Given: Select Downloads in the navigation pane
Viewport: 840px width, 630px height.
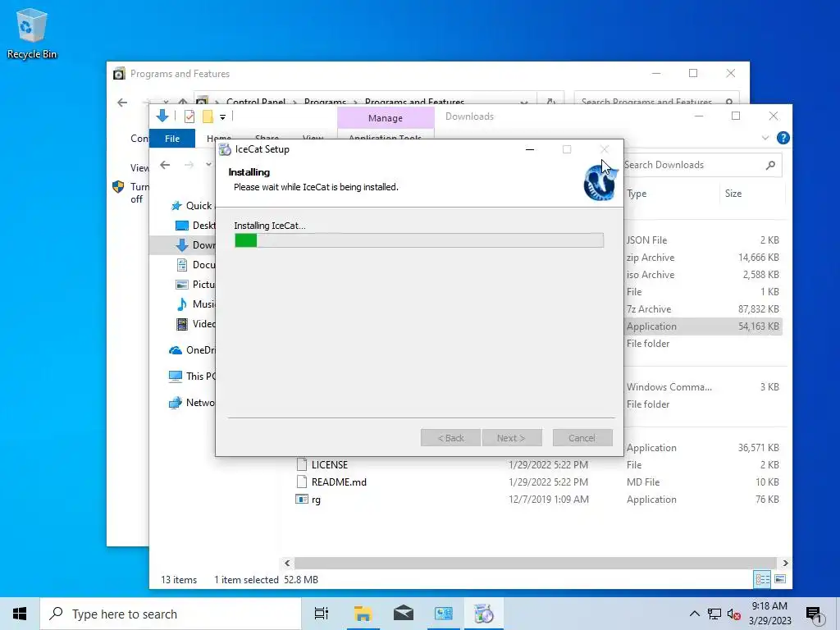Looking at the screenshot, I should pyautogui.click(x=183, y=244).
